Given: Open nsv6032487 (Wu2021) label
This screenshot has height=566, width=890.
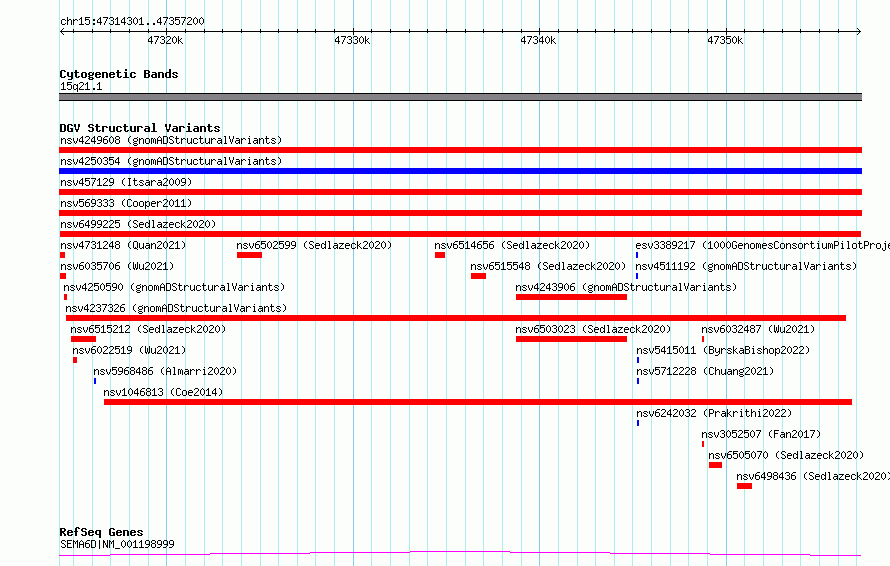Looking at the screenshot, I should tap(758, 329).
